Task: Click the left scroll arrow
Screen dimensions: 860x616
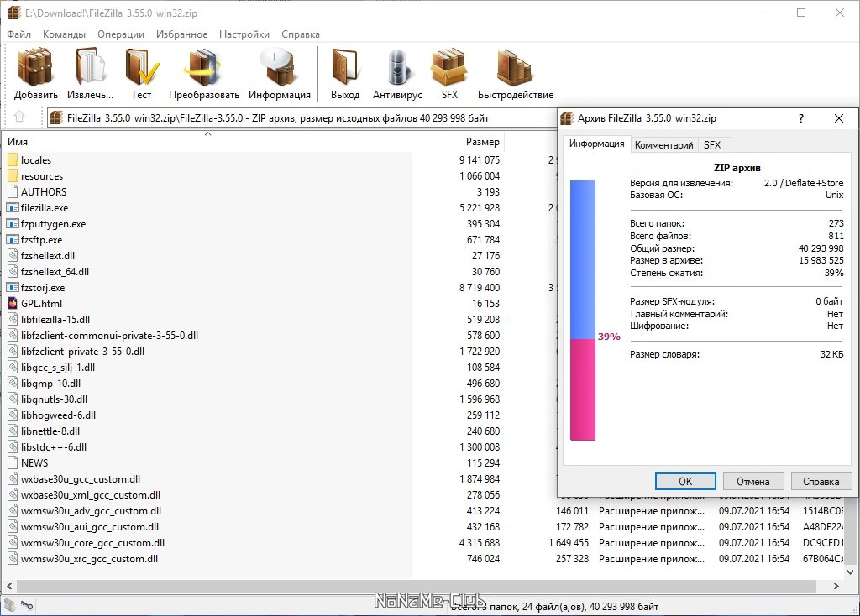Action: pos(9,586)
